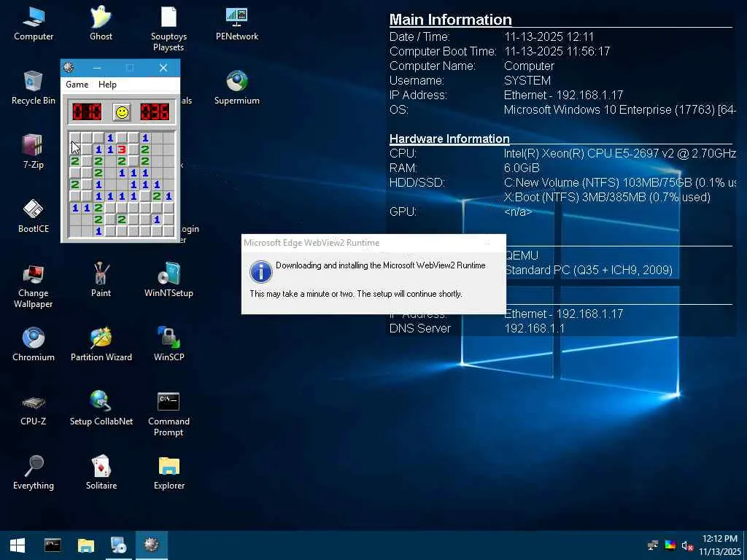
Task: Click the X:Boot (NTFS) drive line
Action: click(607, 197)
